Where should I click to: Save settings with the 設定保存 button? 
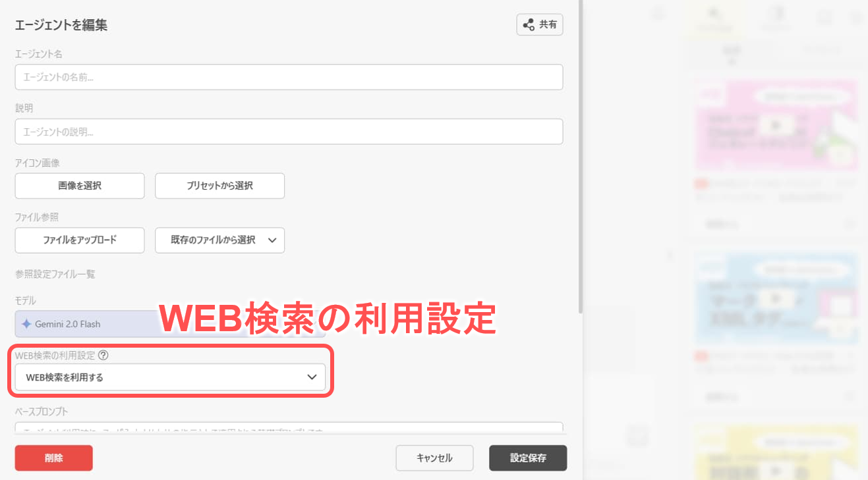pos(528,458)
